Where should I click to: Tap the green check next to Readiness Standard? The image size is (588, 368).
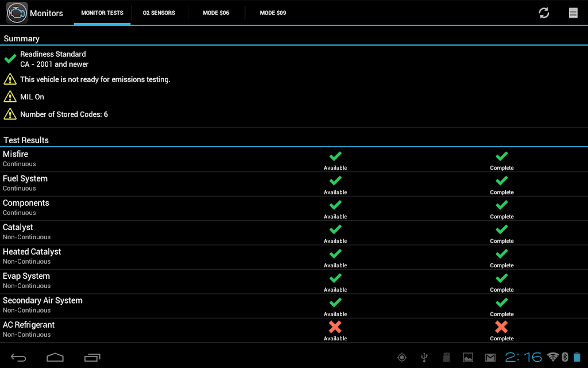coord(10,59)
